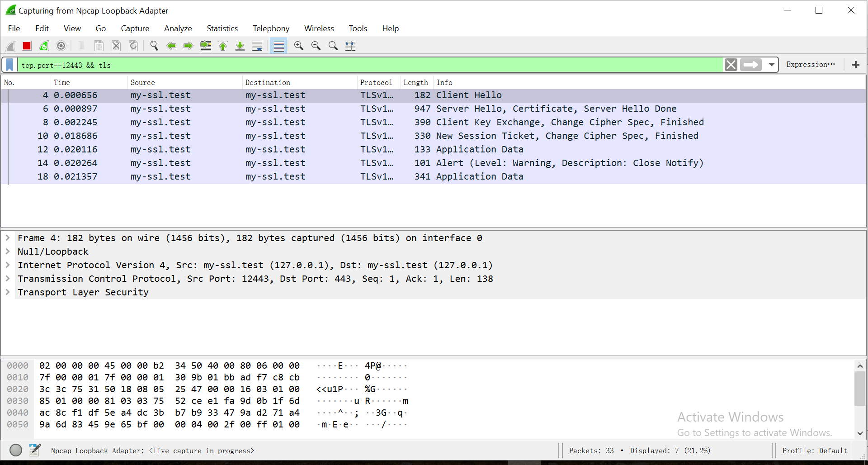Click the save capture file icon
Image resolution: width=868 pixels, height=465 pixels.
tap(99, 46)
